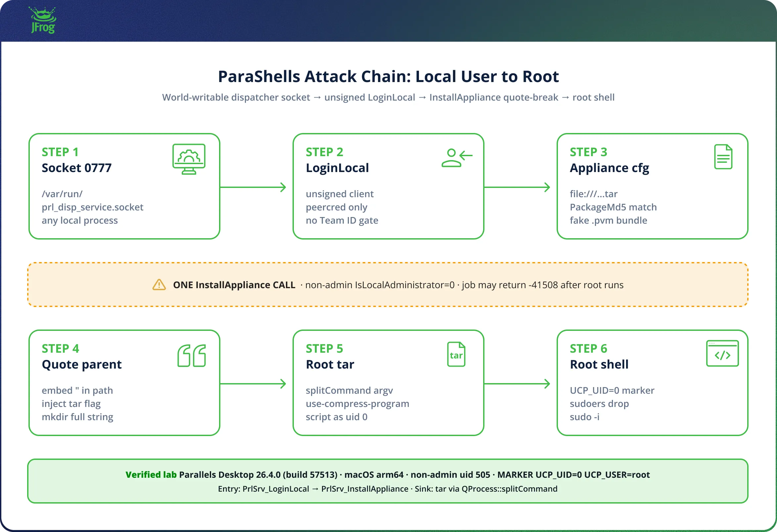This screenshot has height=532, width=777.
Task: Click the prl_disp_service.socket line
Action: 92,207
